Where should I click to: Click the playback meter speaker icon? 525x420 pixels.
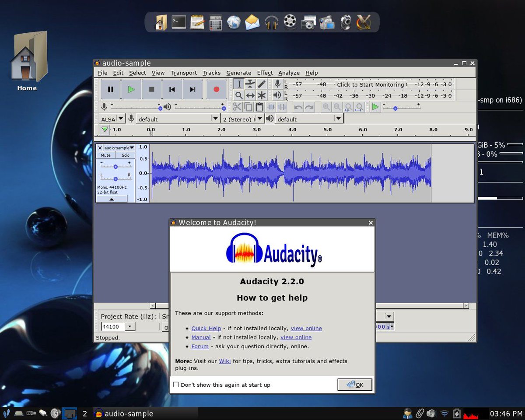click(277, 95)
